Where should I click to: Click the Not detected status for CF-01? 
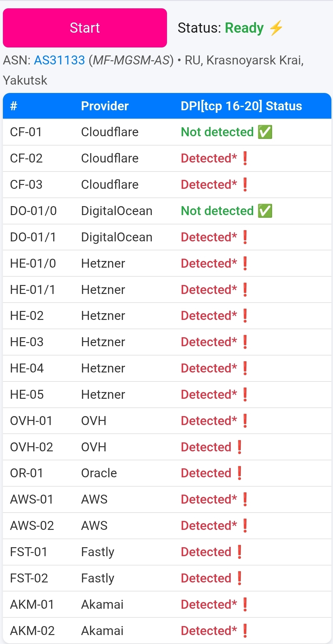tap(217, 132)
